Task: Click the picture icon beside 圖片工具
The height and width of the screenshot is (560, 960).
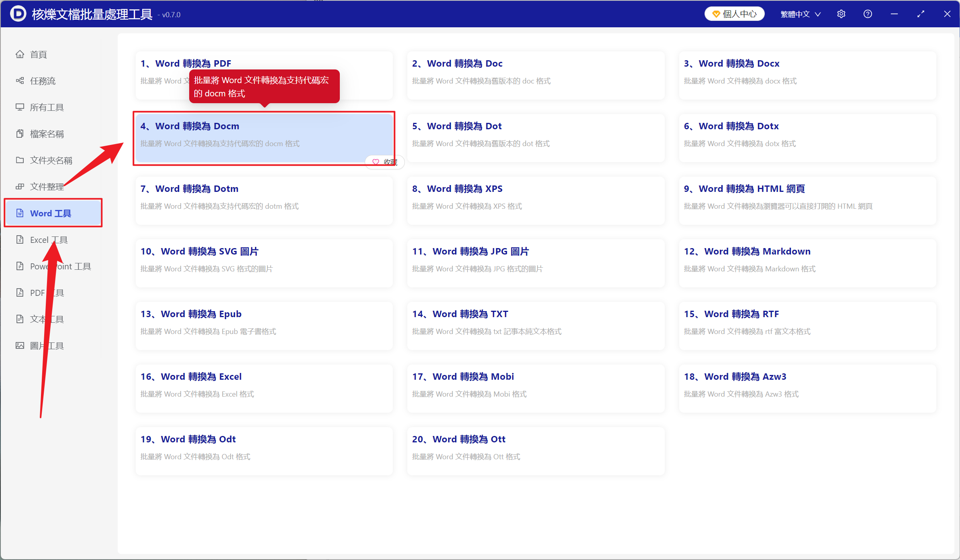Action: pos(20,346)
